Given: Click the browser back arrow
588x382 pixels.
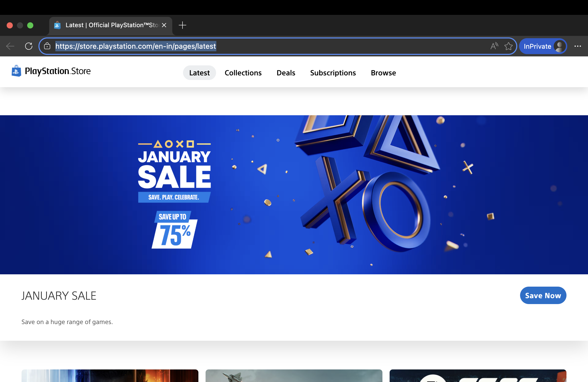Looking at the screenshot, I should tap(10, 46).
